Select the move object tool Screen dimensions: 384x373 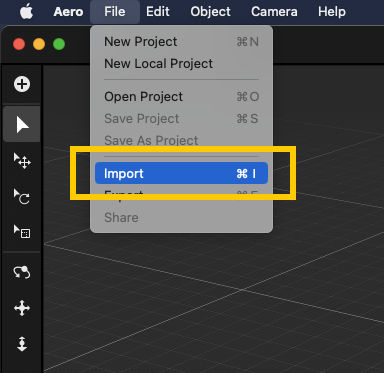coord(22,161)
